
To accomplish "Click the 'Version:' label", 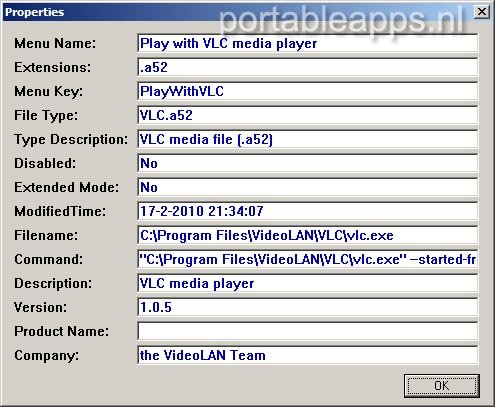I will pyautogui.click(x=40, y=307).
